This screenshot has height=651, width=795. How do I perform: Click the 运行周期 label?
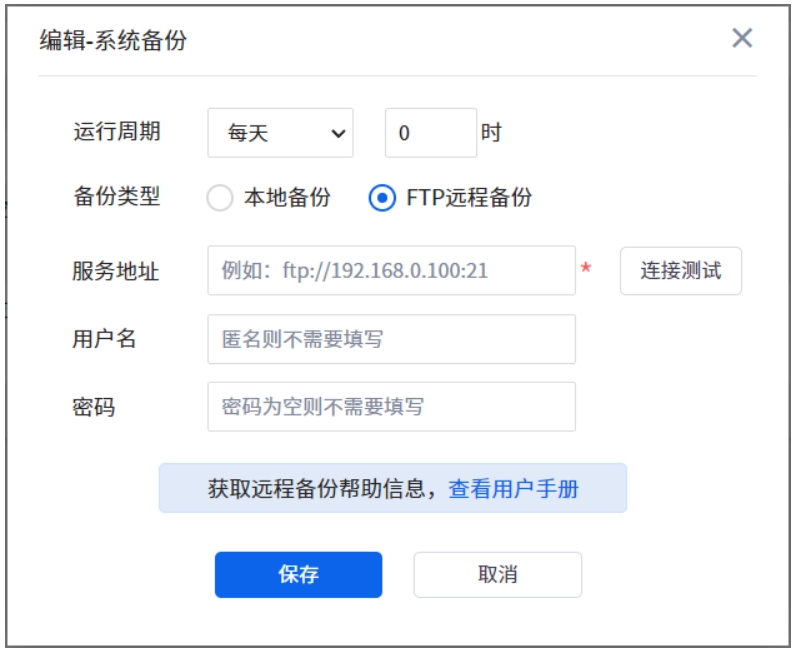point(116,132)
